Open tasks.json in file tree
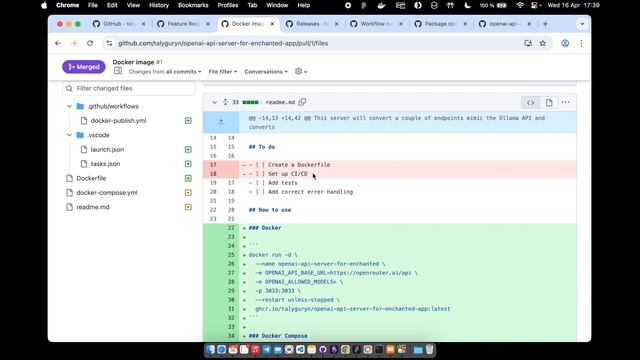This screenshot has width=640, height=360. click(x=105, y=164)
